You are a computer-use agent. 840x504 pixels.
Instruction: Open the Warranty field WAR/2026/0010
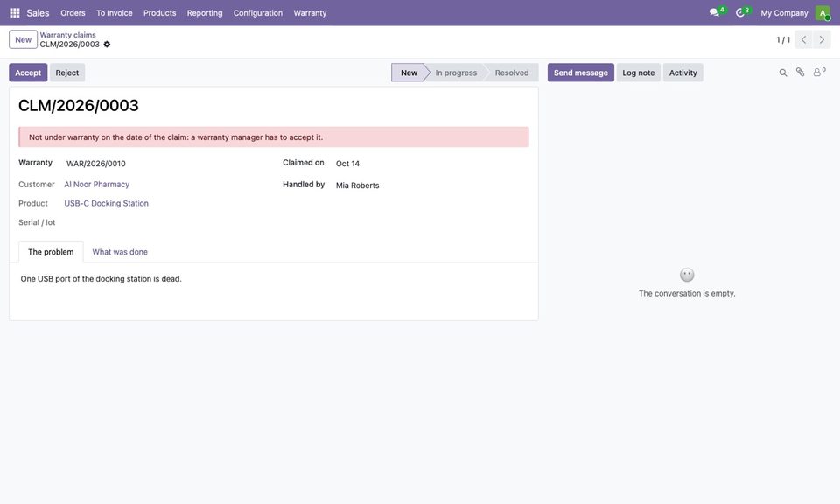(x=96, y=164)
